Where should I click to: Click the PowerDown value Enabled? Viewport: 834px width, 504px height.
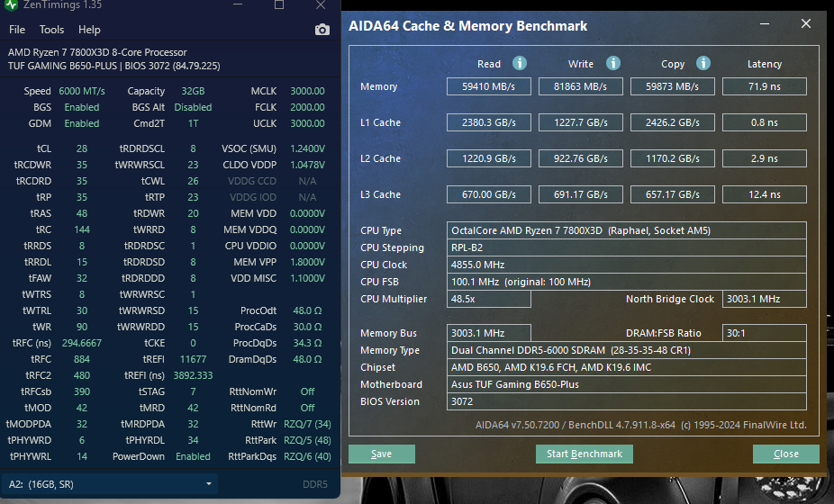click(x=193, y=456)
